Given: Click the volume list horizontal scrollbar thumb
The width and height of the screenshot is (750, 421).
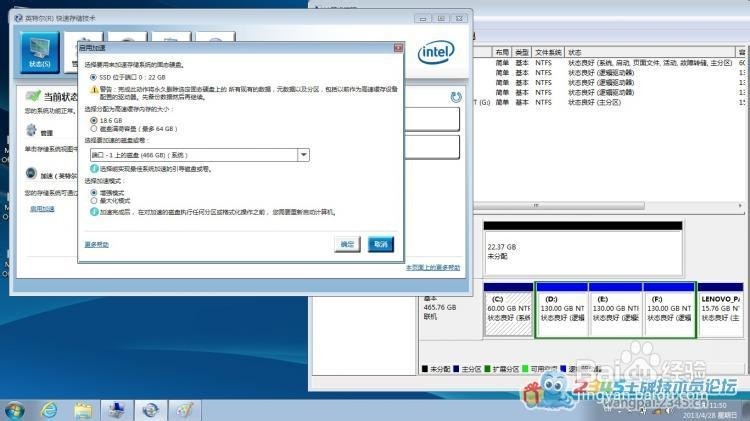Looking at the screenshot, I should pyautogui.click(x=559, y=205).
